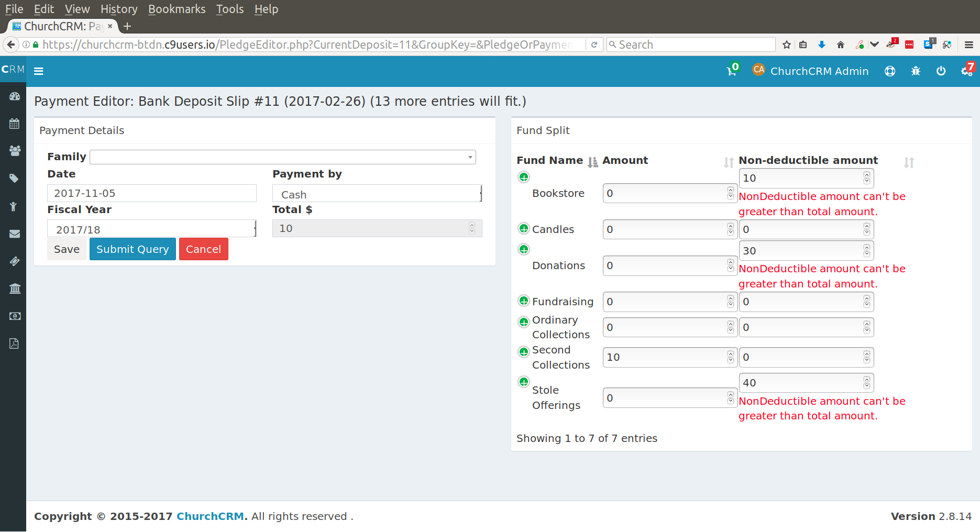Open ChurchCRM Admin user menu
This screenshot has width=980, height=532.
click(810, 71)
